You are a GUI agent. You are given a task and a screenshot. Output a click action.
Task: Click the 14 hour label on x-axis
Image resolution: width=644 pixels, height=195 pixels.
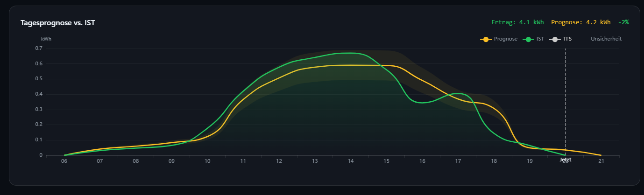click(x=351, y=161)
